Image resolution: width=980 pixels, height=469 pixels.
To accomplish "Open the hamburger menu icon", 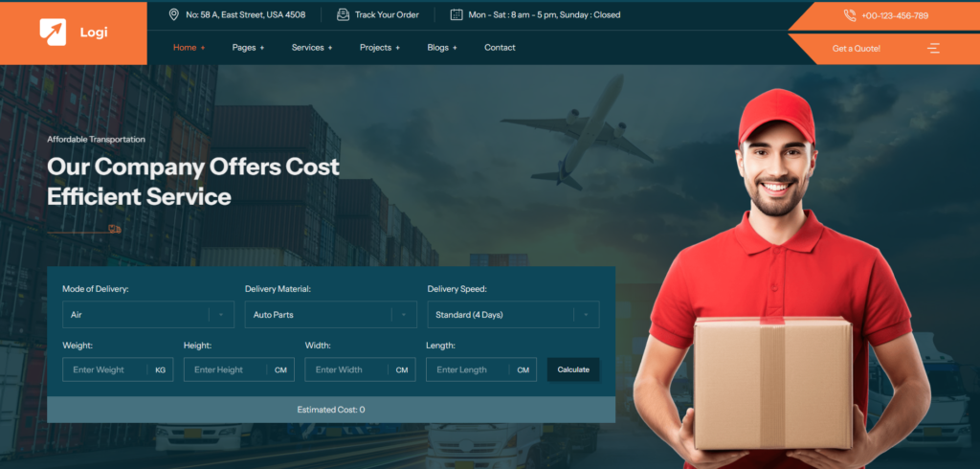I will click(933, 48).
